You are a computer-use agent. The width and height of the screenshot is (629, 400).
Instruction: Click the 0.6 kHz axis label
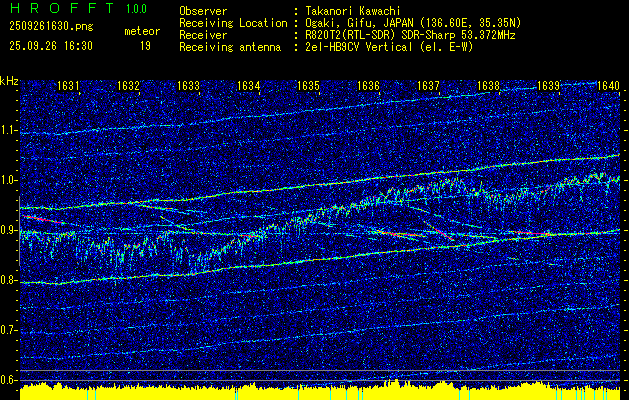coord(9,380)
